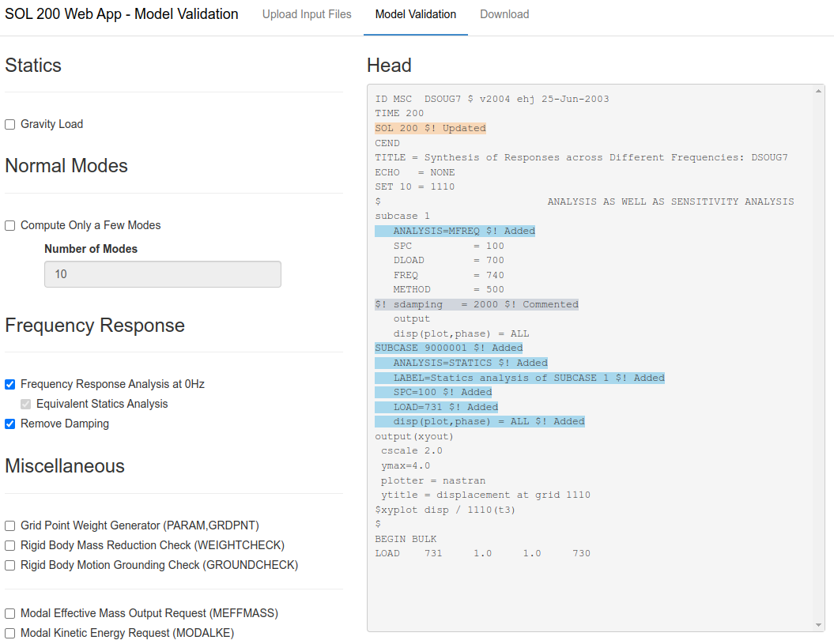Click the 'SOL 200 Web App - Model Validation' title
The image size is (834, 644).
pyautogui.click(x=121, y=13)
